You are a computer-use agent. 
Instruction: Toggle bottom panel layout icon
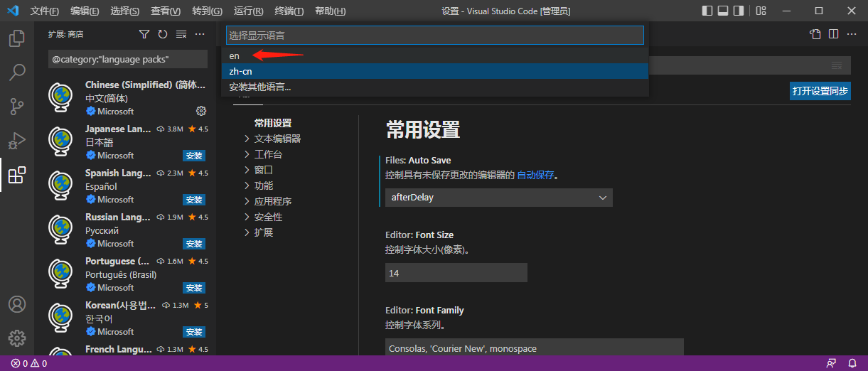(723, 11)
